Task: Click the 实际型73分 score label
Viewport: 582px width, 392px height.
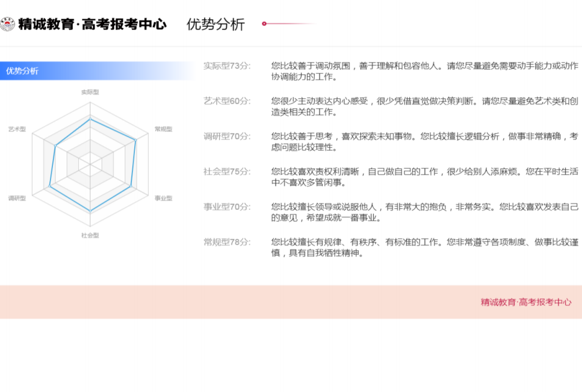Action: (x=227, y=66)
